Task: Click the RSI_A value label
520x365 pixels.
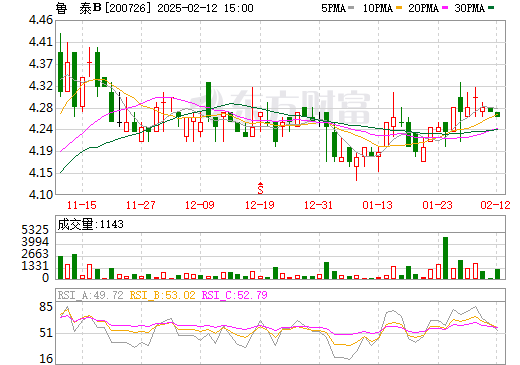Action: 91,295
